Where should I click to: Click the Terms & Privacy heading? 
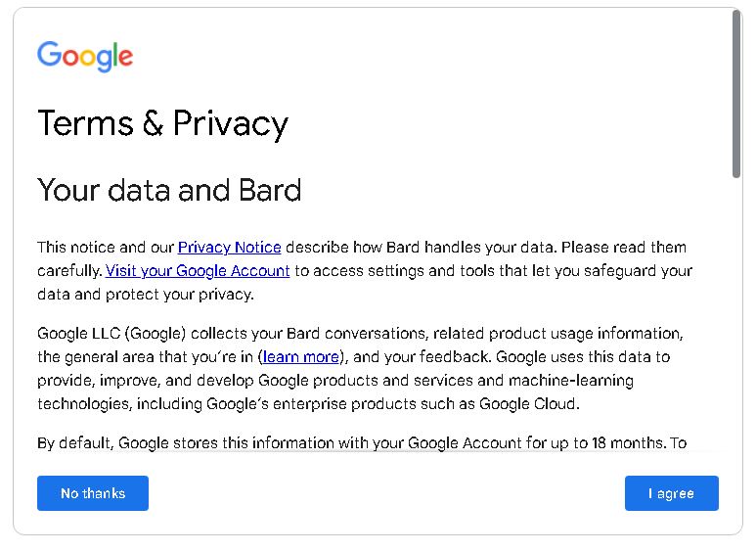[162, 124]
